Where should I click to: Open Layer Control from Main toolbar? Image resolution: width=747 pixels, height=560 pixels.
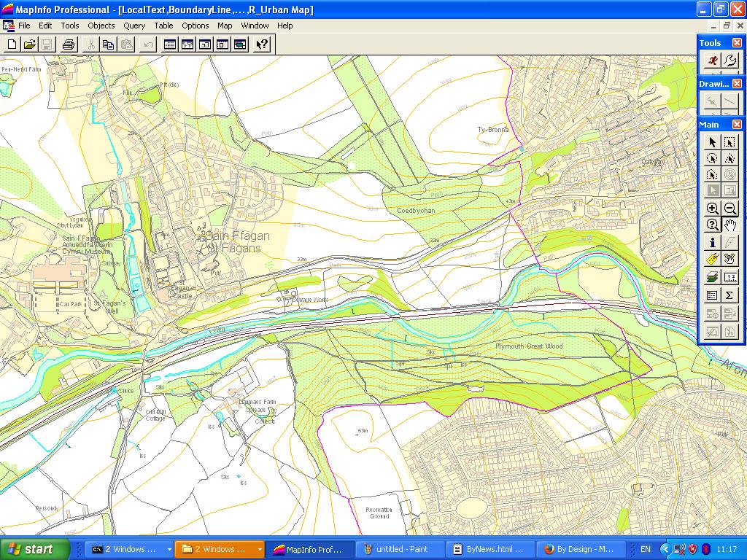[x=712, y=276]
